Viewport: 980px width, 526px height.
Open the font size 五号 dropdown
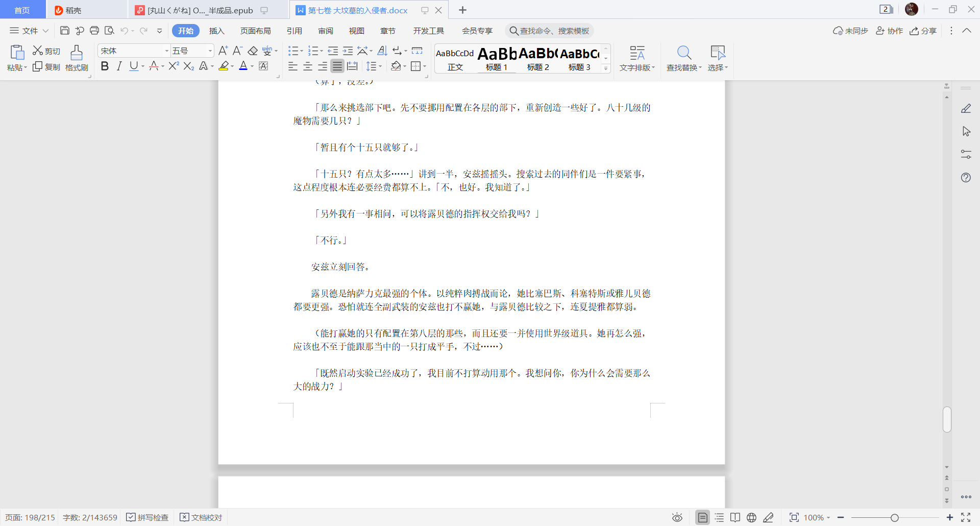coord(210,51)
